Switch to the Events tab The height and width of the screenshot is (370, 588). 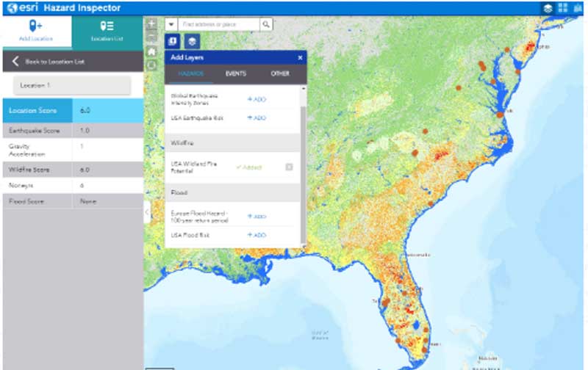[x=235, y=74]
